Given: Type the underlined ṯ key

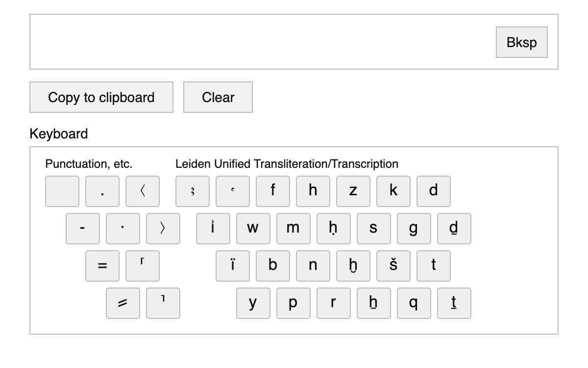Looking at the screenshot, I should pyautogui.click(x=454, y=303).
